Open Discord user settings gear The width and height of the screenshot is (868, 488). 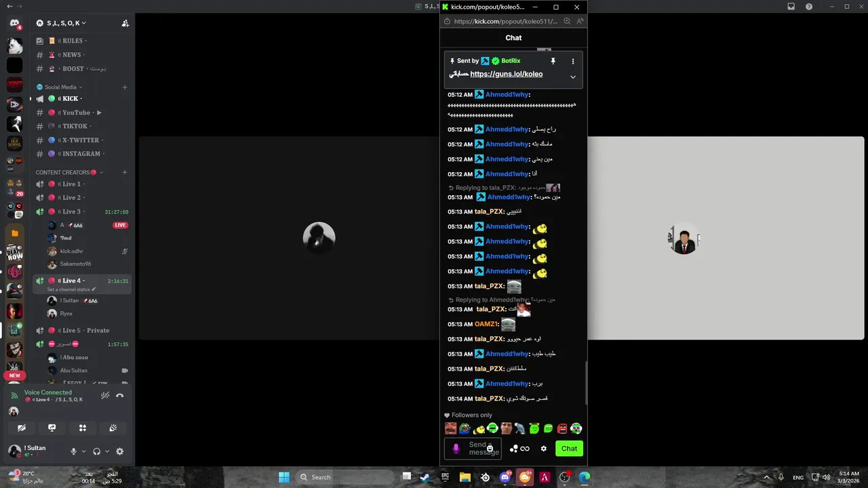point(120,451)
